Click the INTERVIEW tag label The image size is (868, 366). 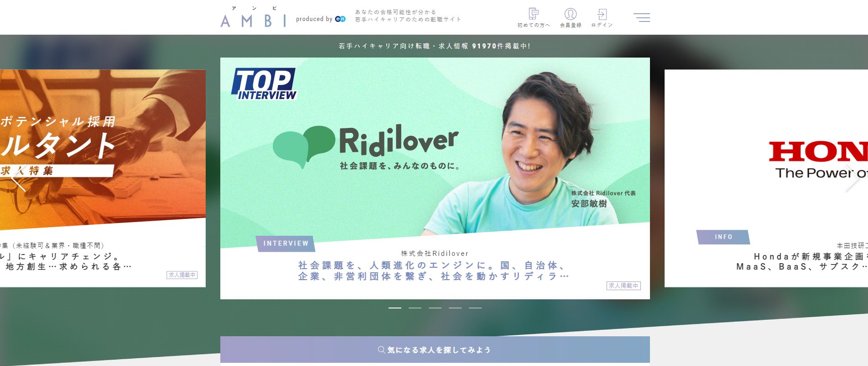286,244
